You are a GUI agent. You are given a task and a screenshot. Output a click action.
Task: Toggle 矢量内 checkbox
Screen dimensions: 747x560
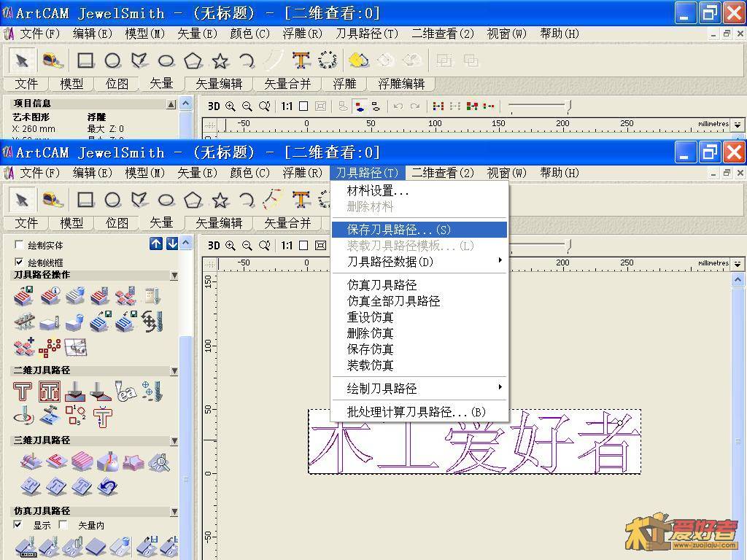[x=63, y=525]
